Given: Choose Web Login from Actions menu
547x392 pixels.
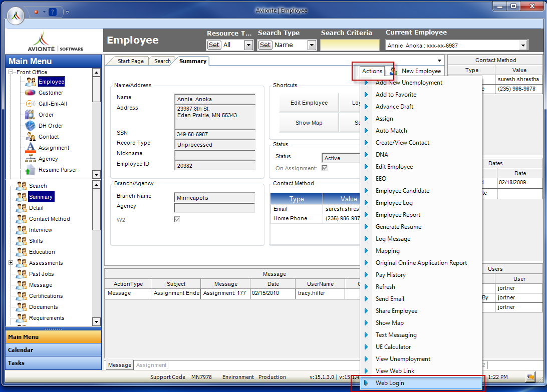Looking at the screenshot, I should (x=390, y=383).
